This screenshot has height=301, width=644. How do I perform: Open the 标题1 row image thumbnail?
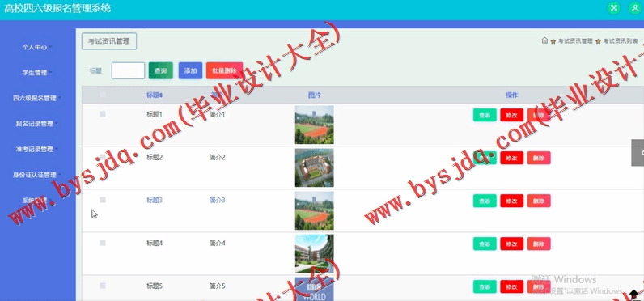click(x=314, y=125)
